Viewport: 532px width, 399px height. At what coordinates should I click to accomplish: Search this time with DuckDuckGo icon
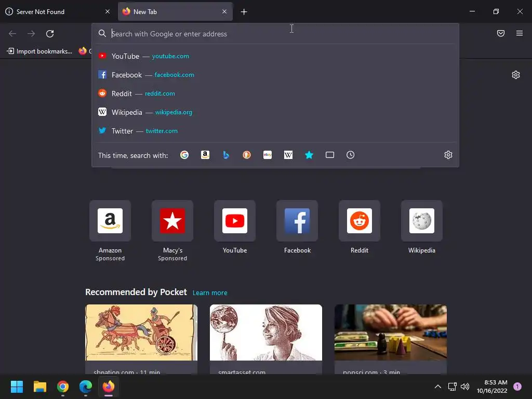(x=247, y=155)
